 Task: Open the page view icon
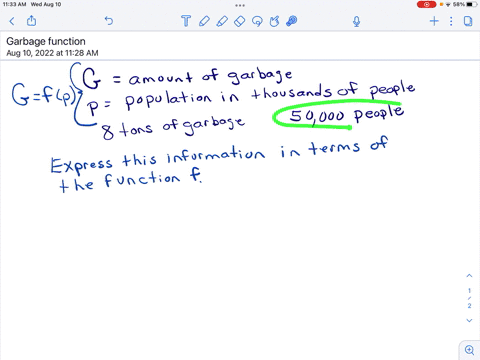tap(468, 21)
